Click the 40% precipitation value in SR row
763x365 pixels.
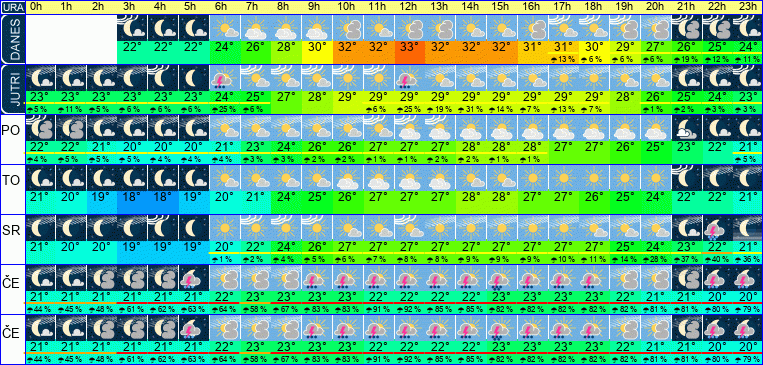click(717, 259)
